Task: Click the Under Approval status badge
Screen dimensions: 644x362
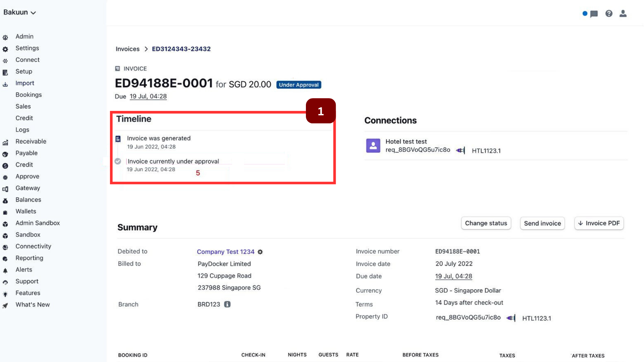Action: [x=299, y=85]
